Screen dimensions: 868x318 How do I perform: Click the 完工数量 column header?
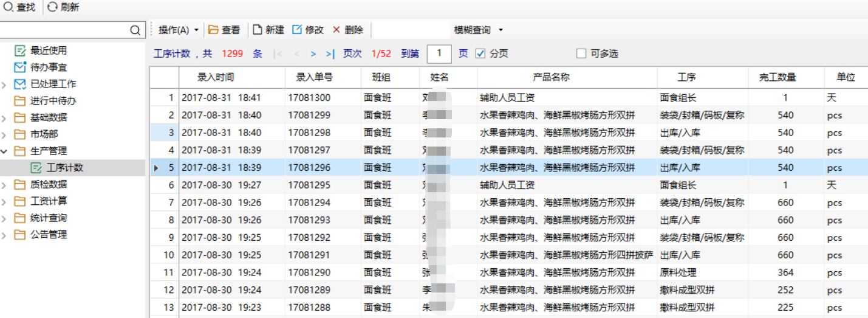(x=777, y=77)
